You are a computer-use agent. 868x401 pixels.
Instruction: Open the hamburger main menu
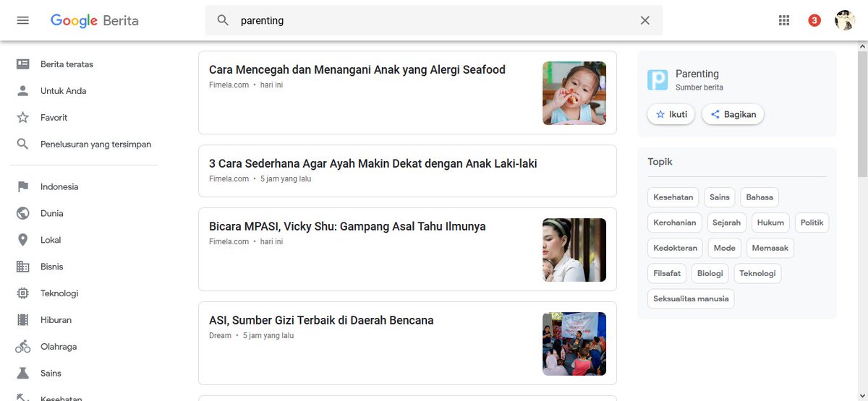22,20
